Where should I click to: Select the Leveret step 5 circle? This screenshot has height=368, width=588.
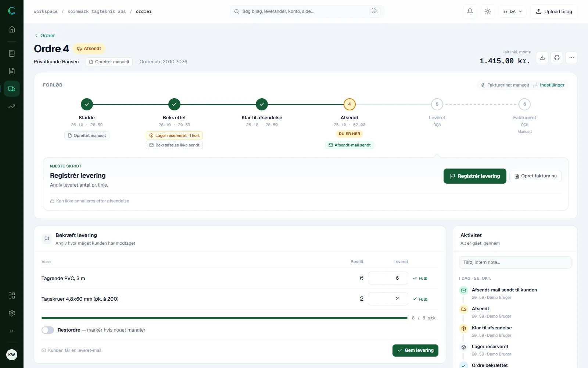click(x=437, y=104)
